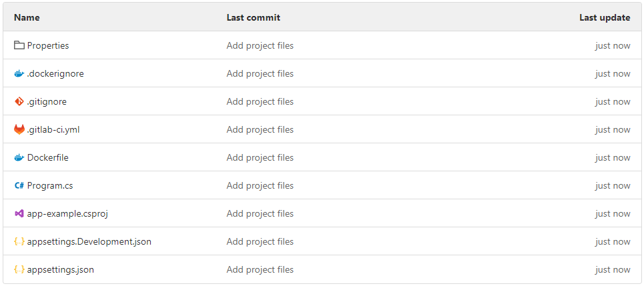This screenshot has width=644, height=286.
Task: Open the app-example.csproj file
Action: point(67,213)
